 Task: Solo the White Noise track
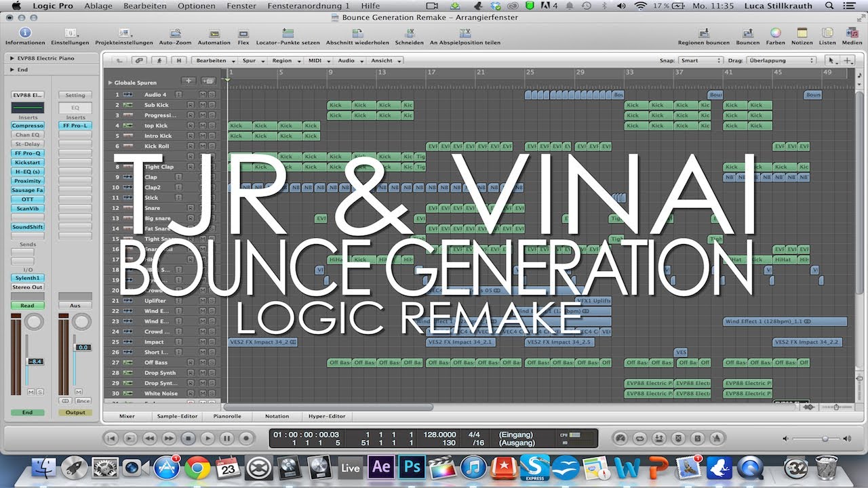(212, 394)
